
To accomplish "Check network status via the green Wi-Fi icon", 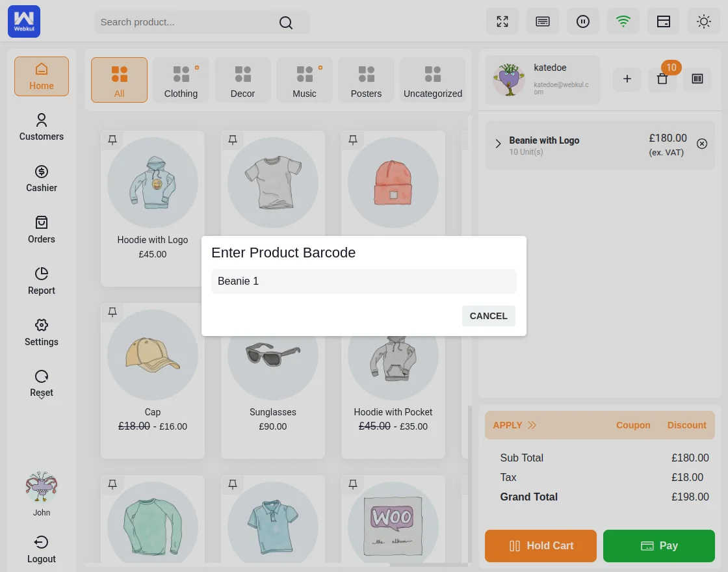I will tap(623, 21).
